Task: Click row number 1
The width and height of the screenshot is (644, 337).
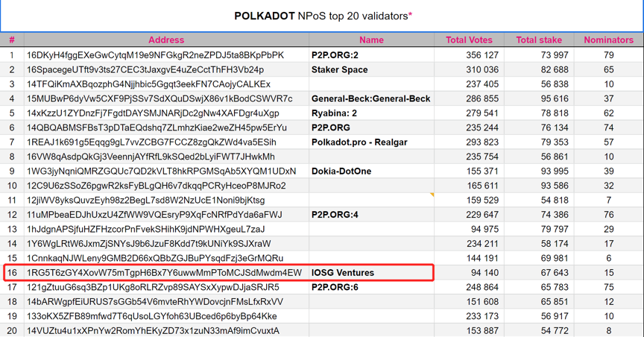Action: point(12,55)
